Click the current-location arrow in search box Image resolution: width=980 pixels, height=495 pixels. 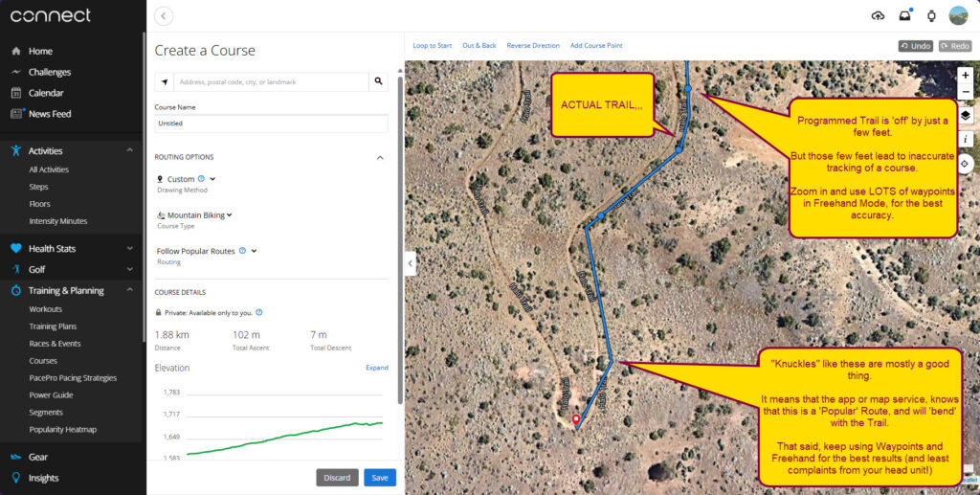click(165, 82)
